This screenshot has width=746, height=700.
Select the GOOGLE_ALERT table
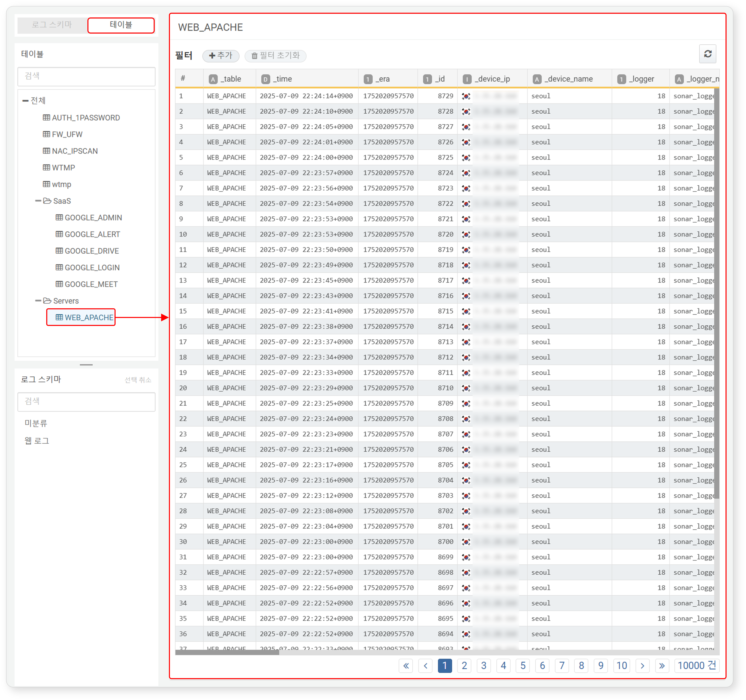[88, 234]
